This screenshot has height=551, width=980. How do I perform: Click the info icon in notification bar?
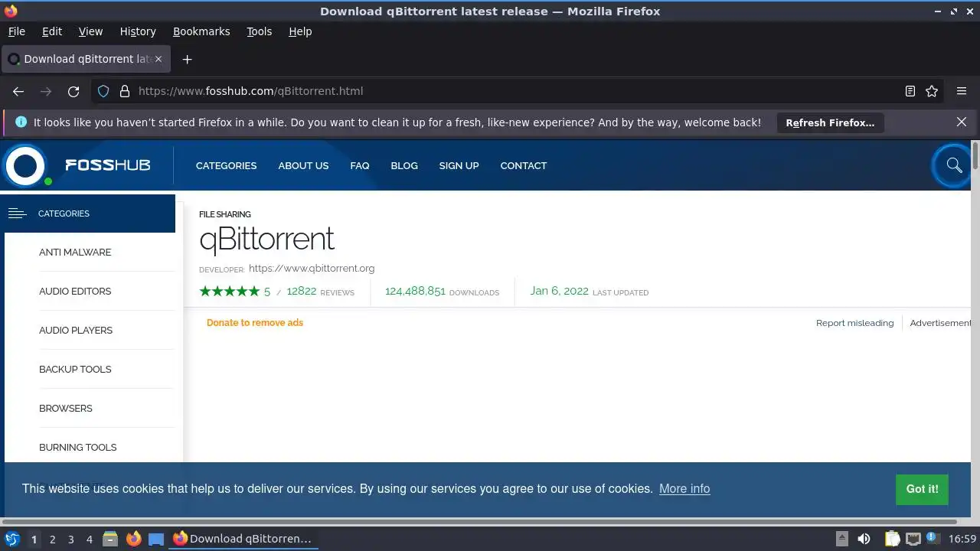[21, 122]
